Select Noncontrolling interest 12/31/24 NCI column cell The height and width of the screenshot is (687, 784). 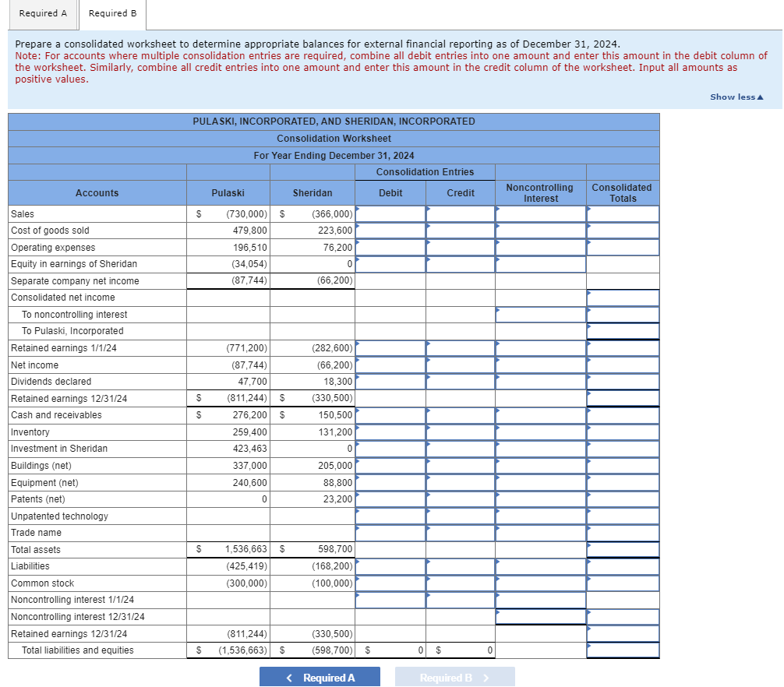541,617
